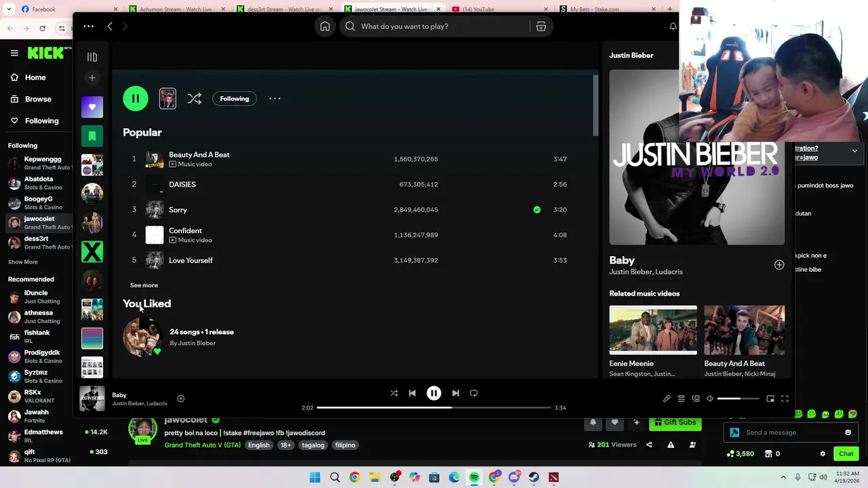Toggle stream notifications bell on Kick
The height and width of the screenshot is (488, 868).
(593, 422)
